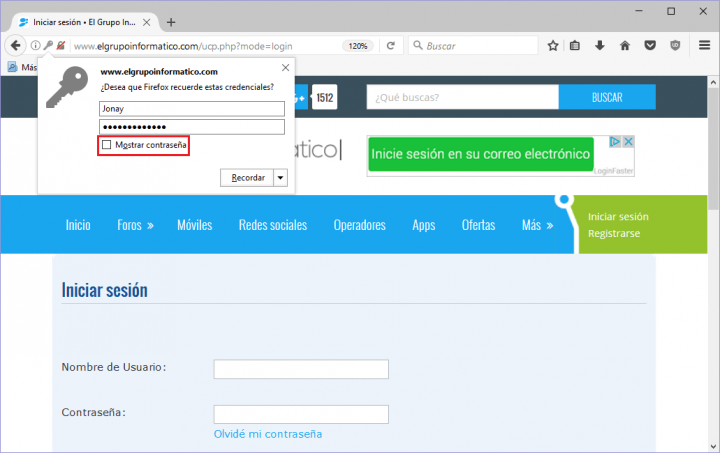Focus the Contraseña field on the page

301,414
